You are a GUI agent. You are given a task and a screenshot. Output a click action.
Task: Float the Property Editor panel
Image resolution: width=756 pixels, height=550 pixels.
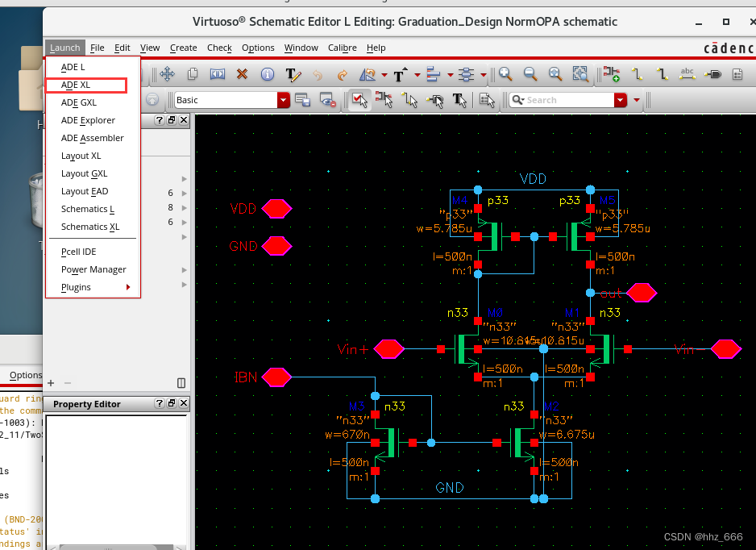[171, 403]
